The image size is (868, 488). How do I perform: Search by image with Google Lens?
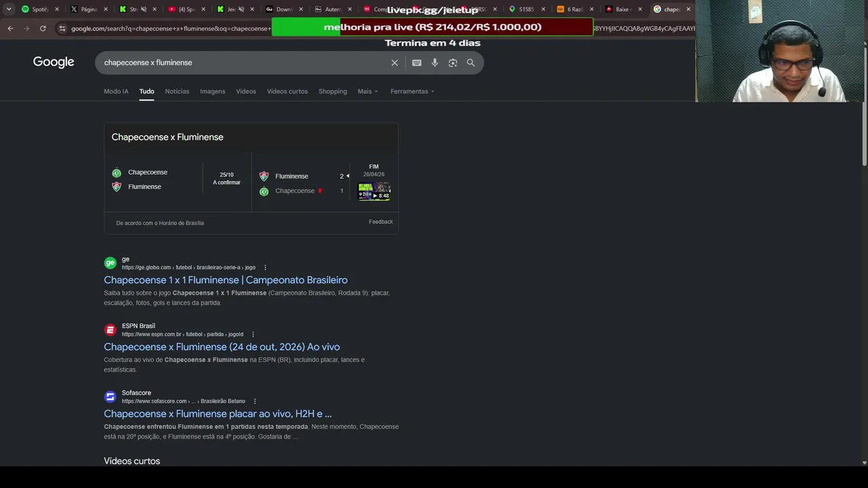[453, 62]
